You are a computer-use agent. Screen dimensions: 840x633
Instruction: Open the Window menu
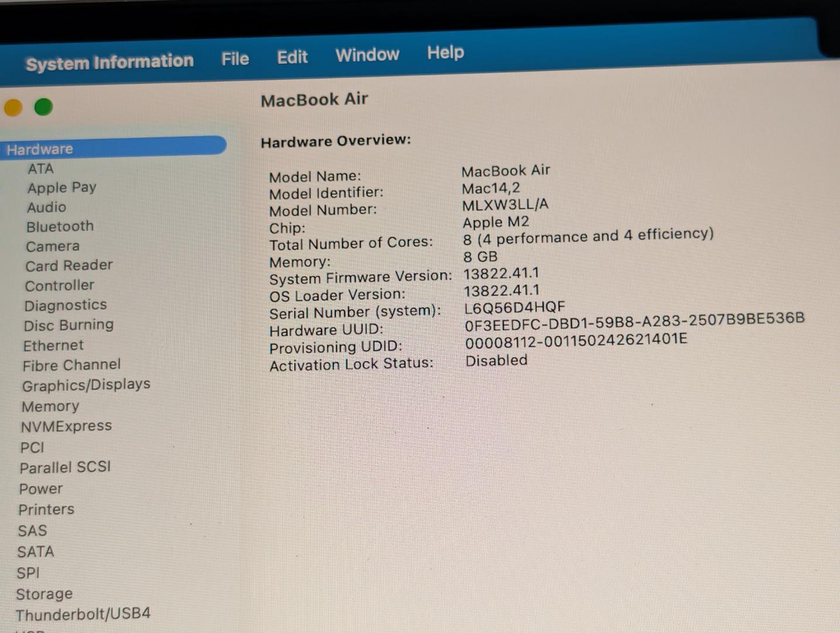pos(367,55)
